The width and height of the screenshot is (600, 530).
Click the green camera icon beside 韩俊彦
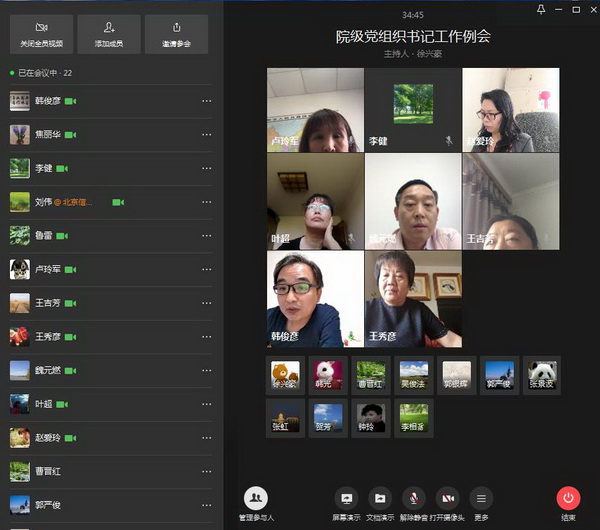coord(71,101)
